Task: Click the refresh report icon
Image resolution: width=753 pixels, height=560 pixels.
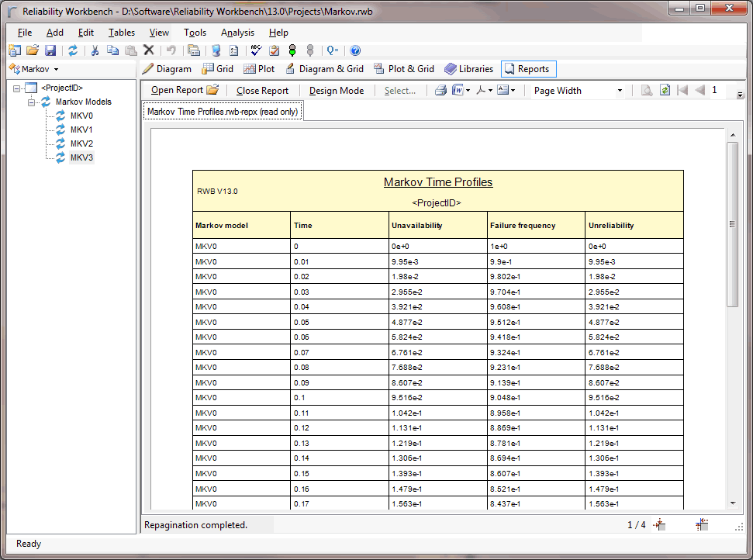Action: click(665, 91)
